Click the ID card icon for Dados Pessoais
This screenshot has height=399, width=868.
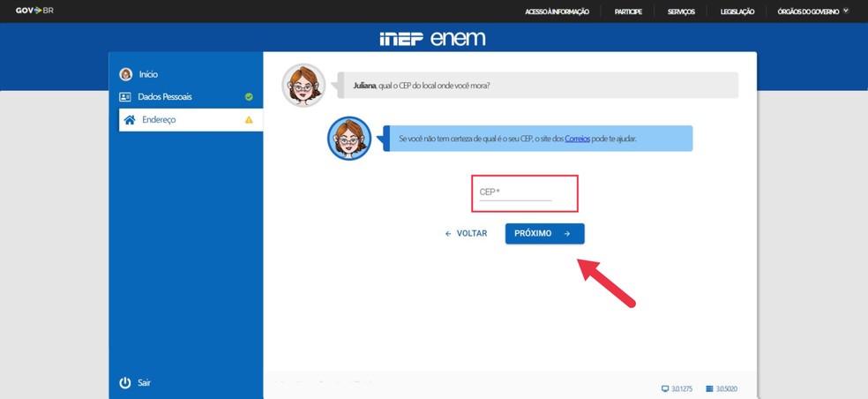click(x=125, y=97)
